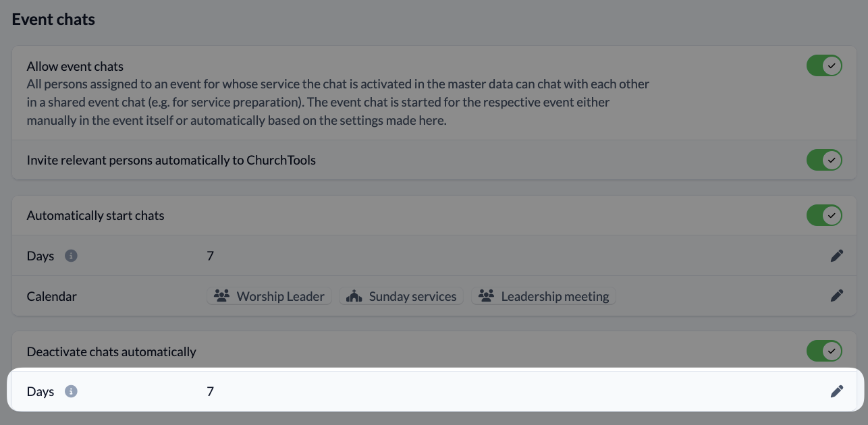Select the Sunday services calendar tag
Screen dimensions: 868x425
(x=402, y=295)
